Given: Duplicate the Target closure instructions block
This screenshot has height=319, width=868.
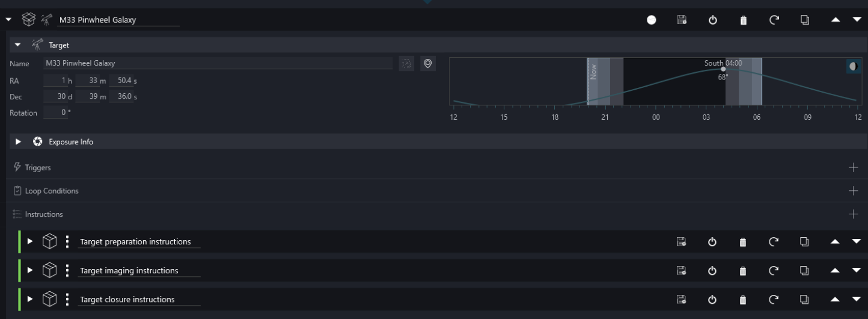Looking at the screenshot, I should (x=804, y=300).
